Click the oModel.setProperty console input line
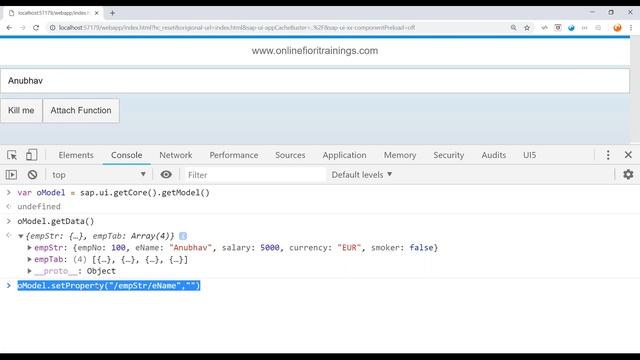Viewport: 640px width, 360px height. pos(109,285)
